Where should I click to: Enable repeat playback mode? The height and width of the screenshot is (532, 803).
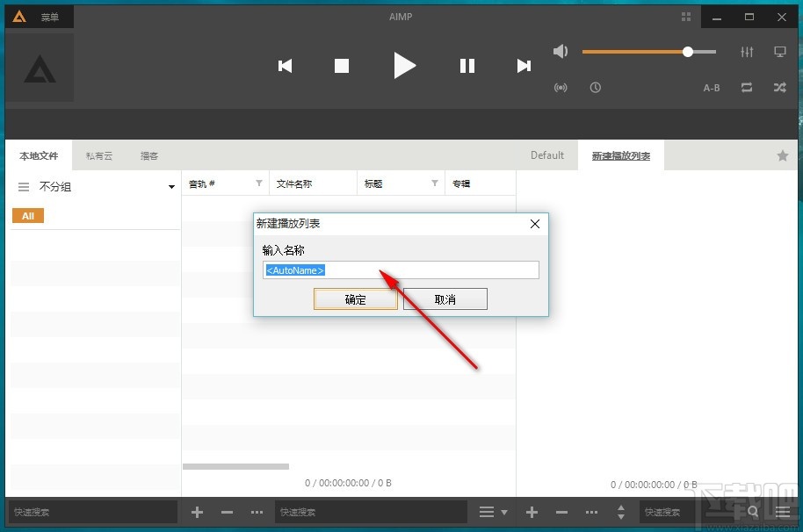click(747, 88)
